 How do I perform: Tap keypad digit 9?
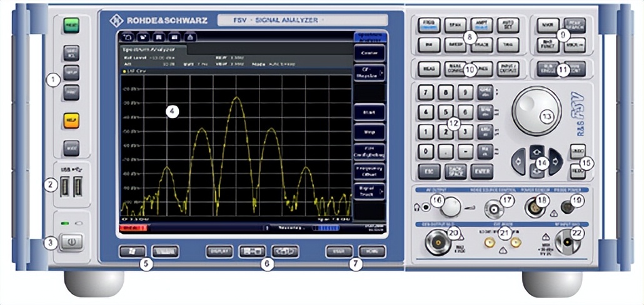coord(465,92)
